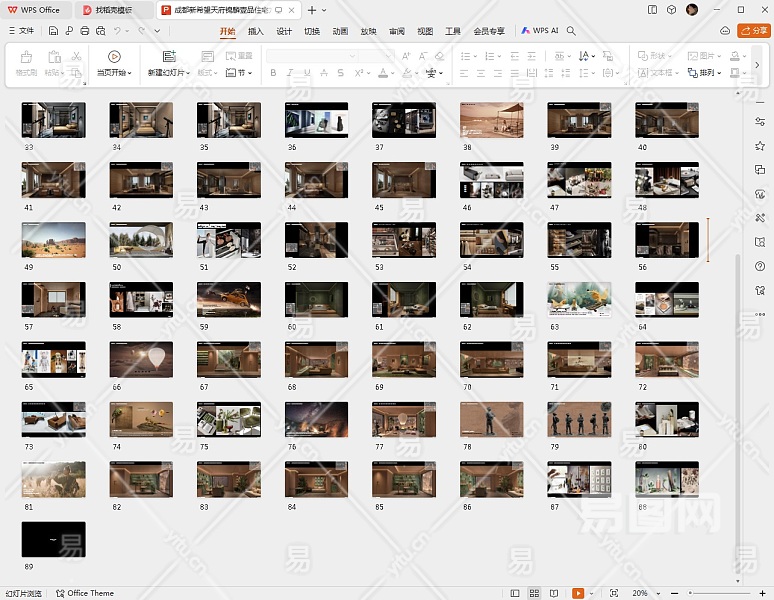Screen dimensions: 774x600
Task: Click the fit-to-window icon in status bar
Action: (x=613, y=593)
